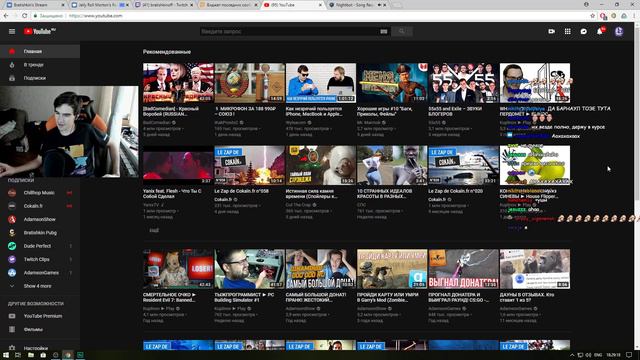Open Chillhop Music channel avatar
Image resolution: width=640 pixels, height=360 pixels.
pos(12,193)
